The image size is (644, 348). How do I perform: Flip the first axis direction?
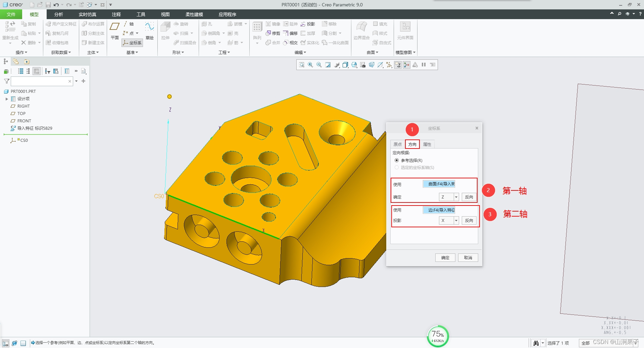(x=469, y=197)
